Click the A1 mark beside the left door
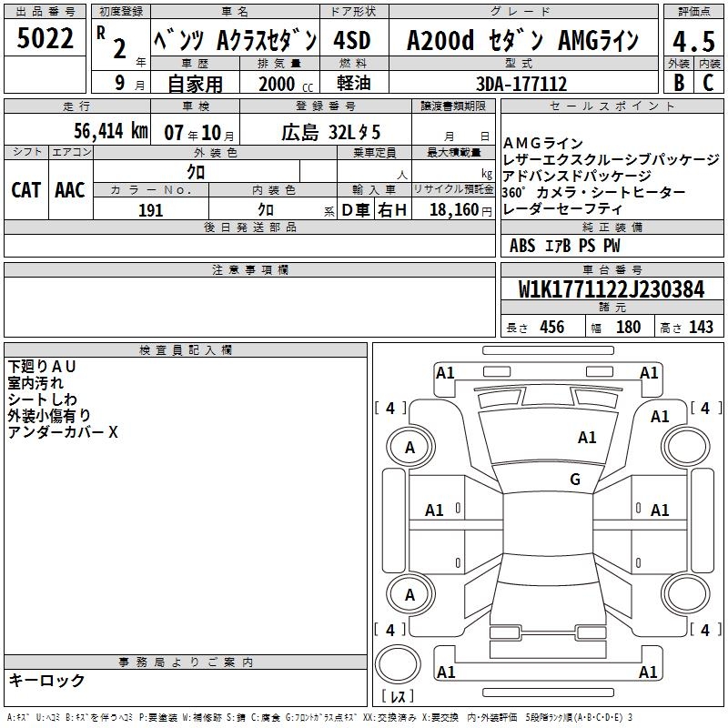The image size is (728, 728). pyautogui.click(x=435, y=511)
